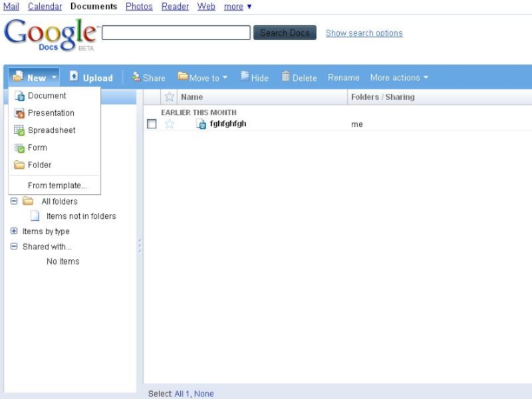
Task: Click the Share toolbar label
Action: 154,78
